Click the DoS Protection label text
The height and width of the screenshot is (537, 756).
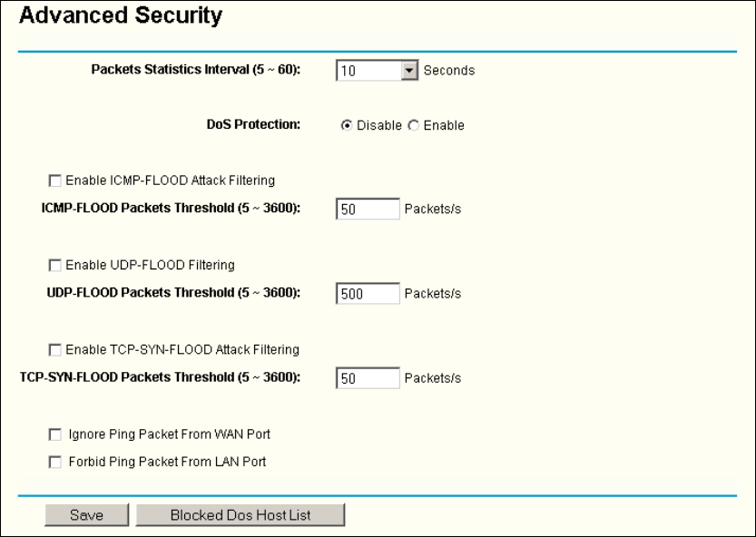coord(253,125)
